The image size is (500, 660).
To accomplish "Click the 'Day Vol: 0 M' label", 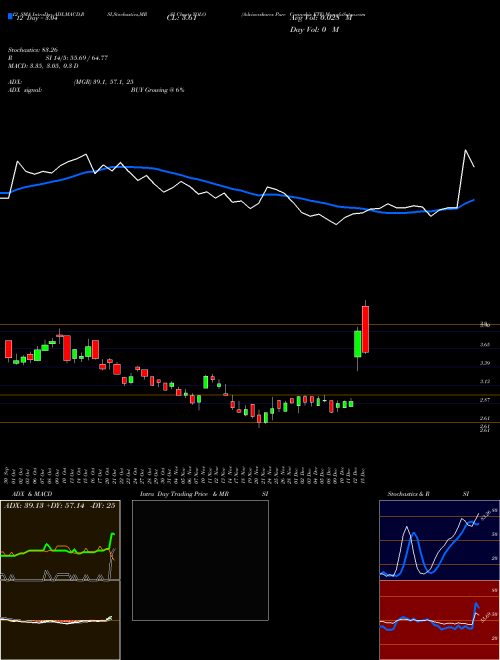I will 314,30.
